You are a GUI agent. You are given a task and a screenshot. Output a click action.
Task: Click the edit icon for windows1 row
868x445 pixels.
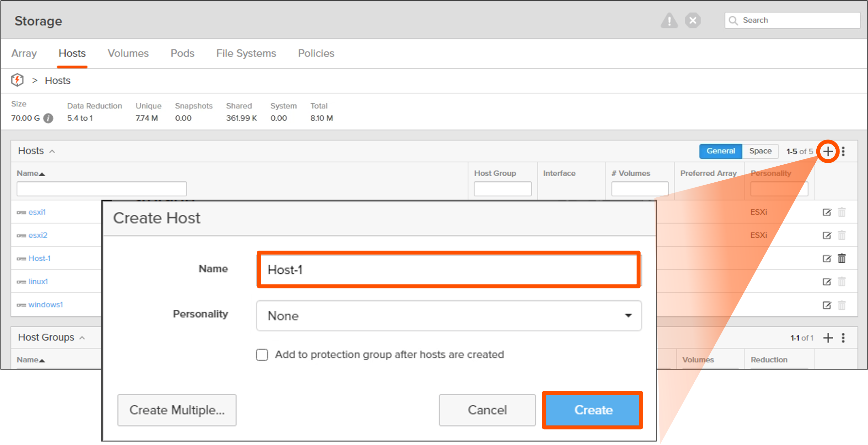point(827,305)
